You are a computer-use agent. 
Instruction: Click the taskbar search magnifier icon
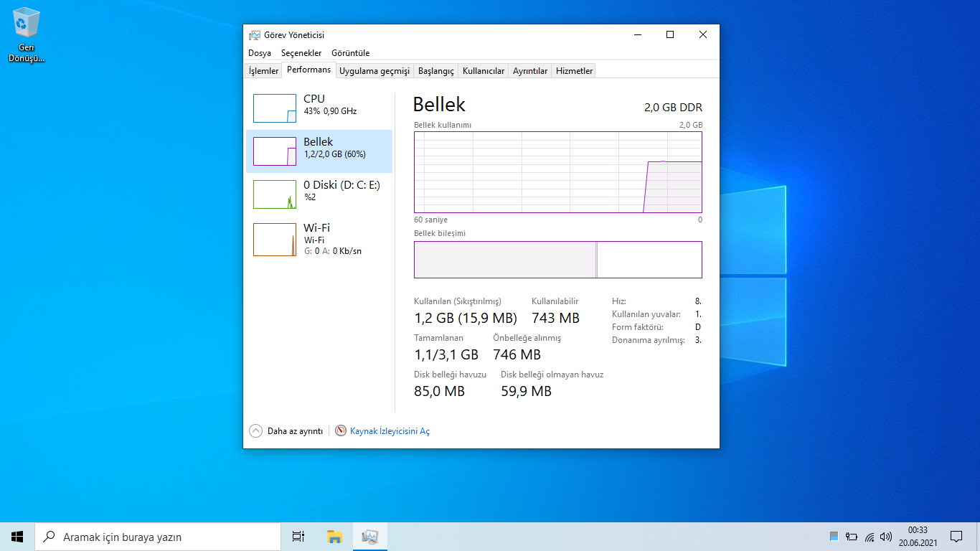point(50,537)
